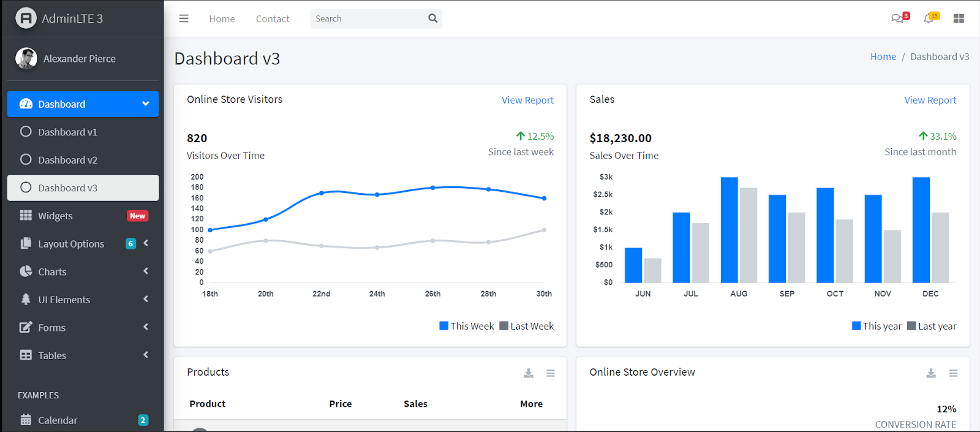Click the Alexander Pierce name link
This screenshot has width=980, height=432.
coord(80,59)
